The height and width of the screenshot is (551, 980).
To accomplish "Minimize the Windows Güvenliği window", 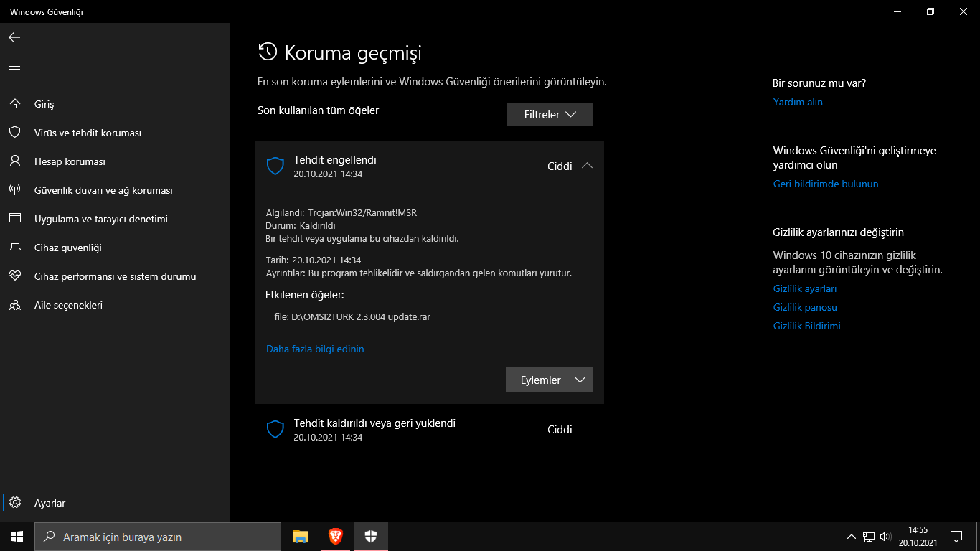I will (x=897, y=11).
